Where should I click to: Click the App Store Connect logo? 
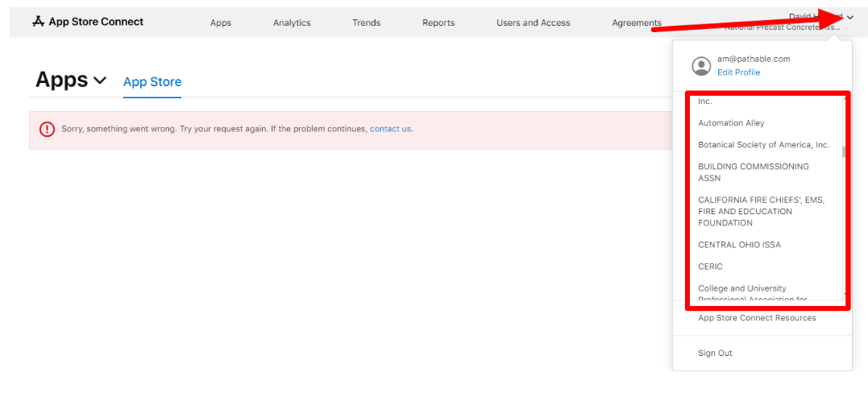pos(88,22)
